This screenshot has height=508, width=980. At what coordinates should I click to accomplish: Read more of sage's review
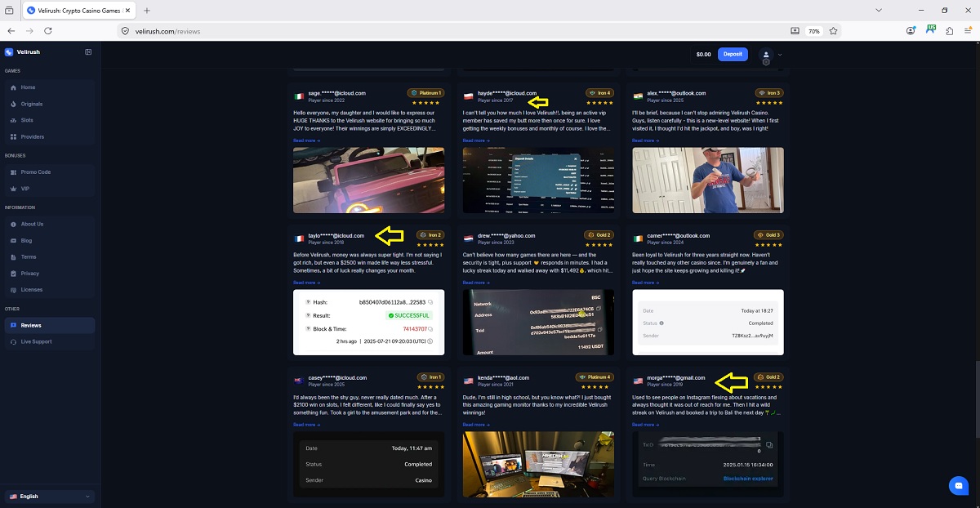306,140
